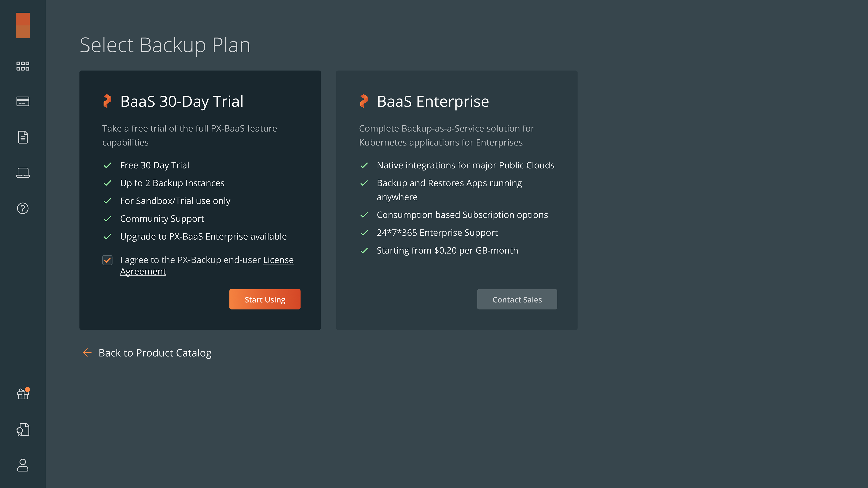Click 'Community Support' feature text

162,219
